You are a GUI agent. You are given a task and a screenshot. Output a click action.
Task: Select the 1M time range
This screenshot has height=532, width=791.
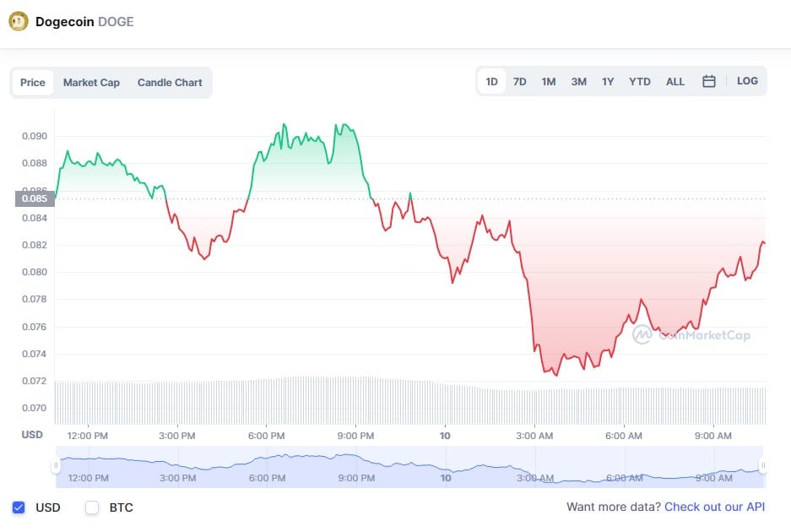[549, 81]
